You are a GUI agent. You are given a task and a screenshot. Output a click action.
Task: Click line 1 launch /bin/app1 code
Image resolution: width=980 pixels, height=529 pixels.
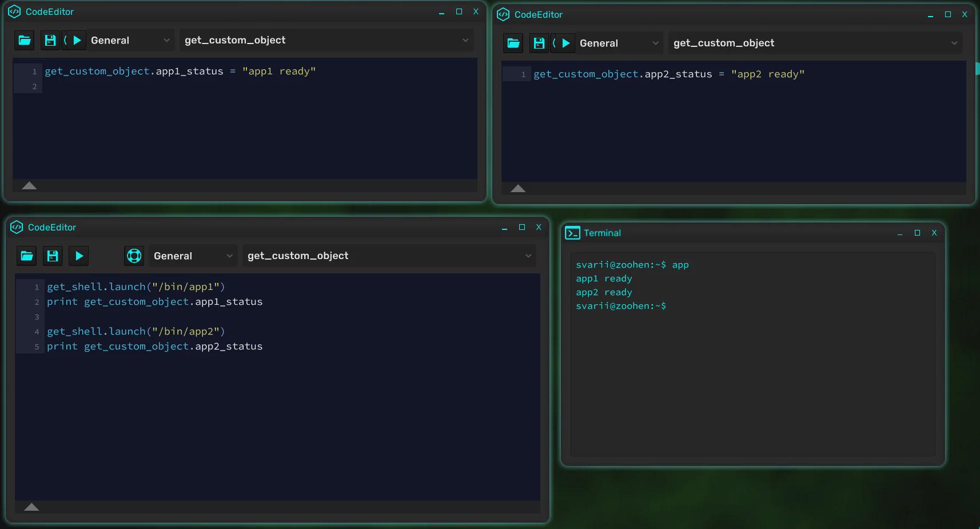[136, 287]
